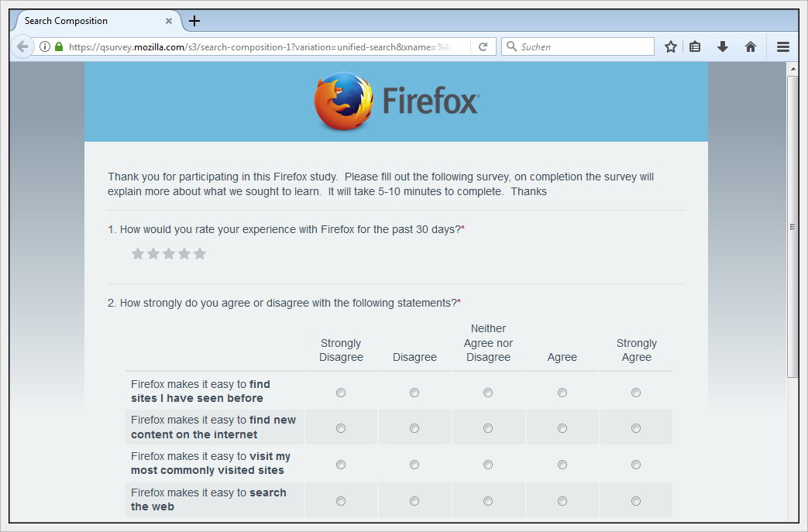Click the magnifier icon in the Suchen box
The image size is (808, 532).
point(512,46)
